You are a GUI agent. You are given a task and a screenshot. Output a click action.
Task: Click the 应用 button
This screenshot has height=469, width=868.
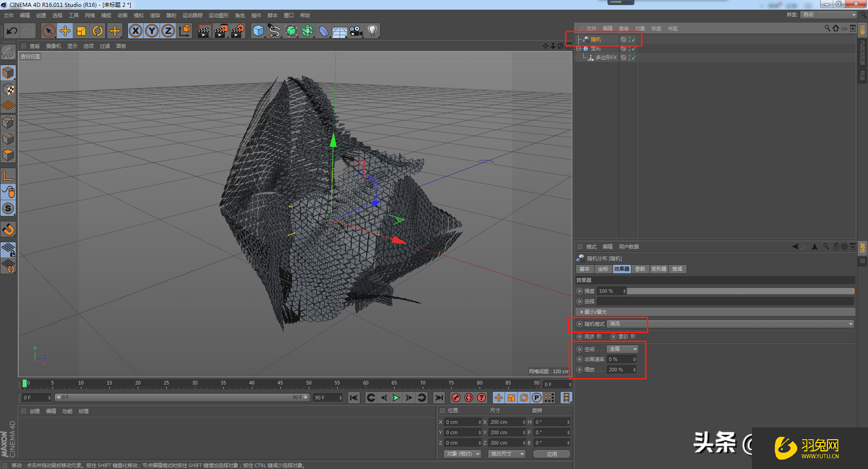(552, 454)
